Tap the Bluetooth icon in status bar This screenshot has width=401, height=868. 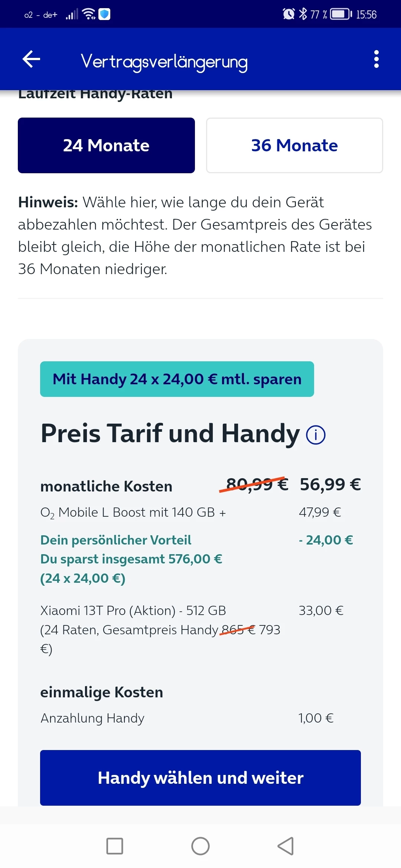[x=303, y=14]
